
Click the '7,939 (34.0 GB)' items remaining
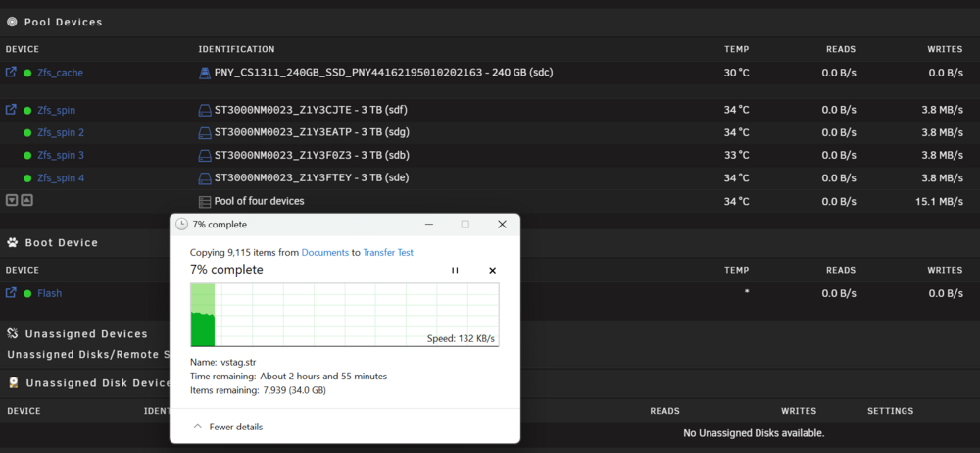point(294,390)
